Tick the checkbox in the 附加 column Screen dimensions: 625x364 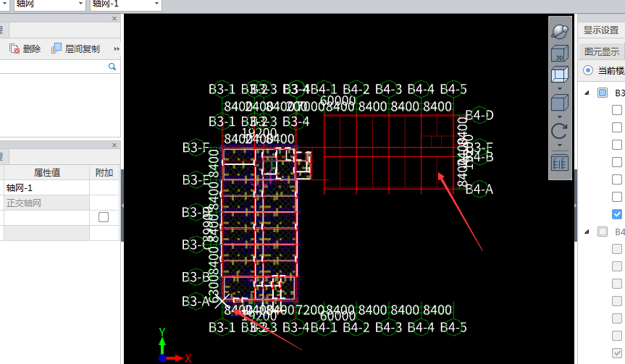(104, 217)
